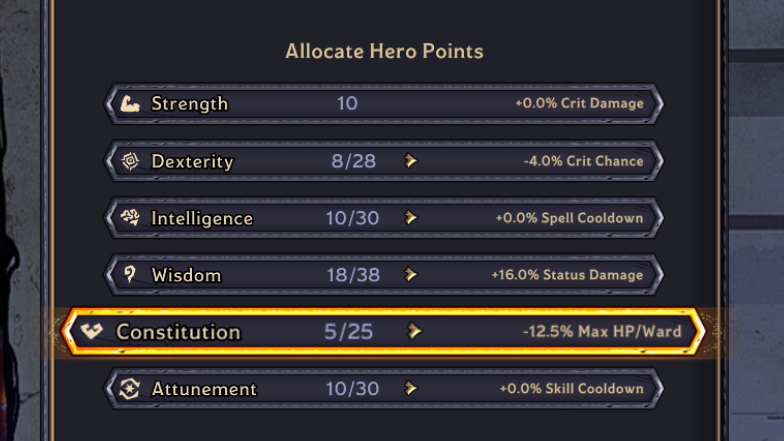Click the Strength flexed arm icon
This screenshot has height=441, width=784.
130,104
